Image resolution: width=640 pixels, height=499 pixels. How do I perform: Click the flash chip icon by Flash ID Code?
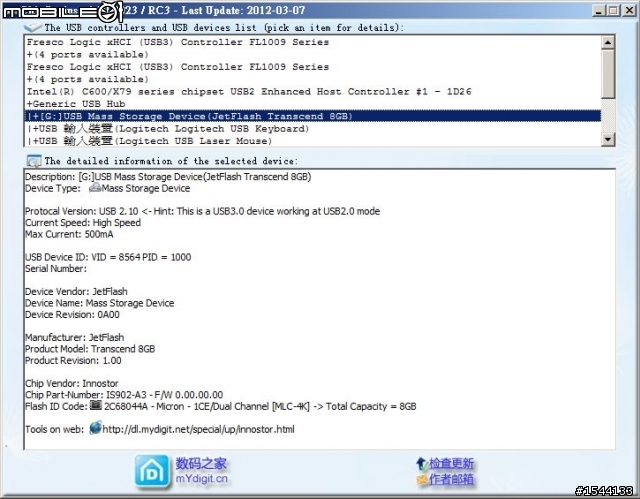pos(96,405)
